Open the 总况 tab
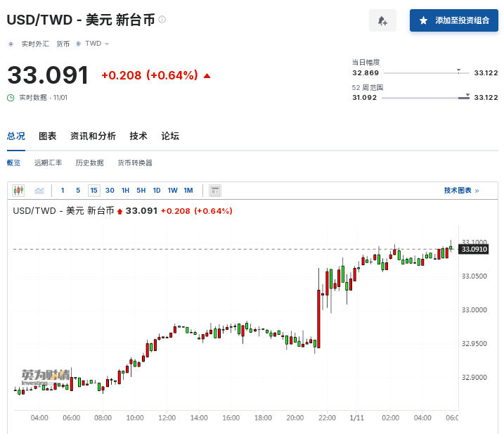 (16, 136)
